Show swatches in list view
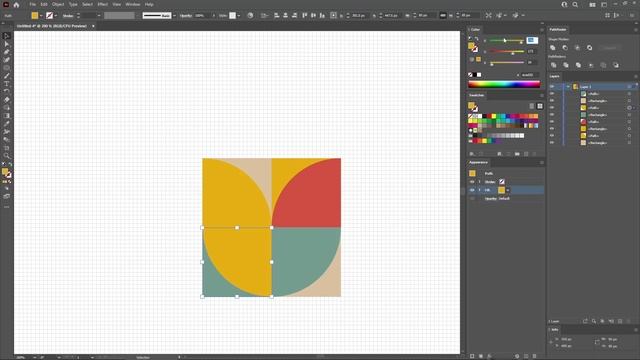 tap(531, 106)
